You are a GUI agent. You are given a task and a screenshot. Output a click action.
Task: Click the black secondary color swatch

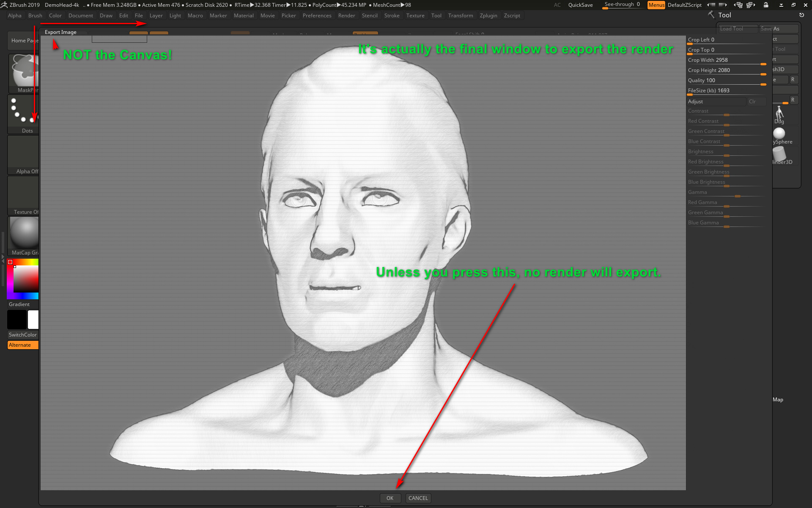17,320
